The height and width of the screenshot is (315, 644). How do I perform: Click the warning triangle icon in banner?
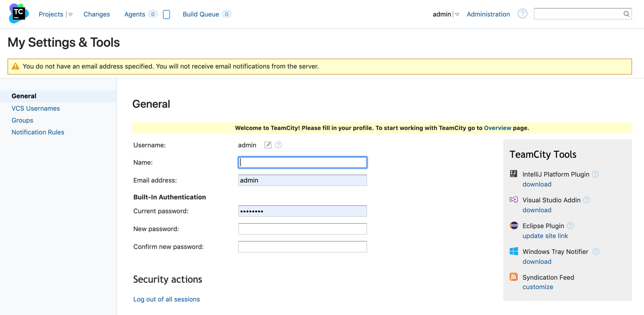coord(15,66)
